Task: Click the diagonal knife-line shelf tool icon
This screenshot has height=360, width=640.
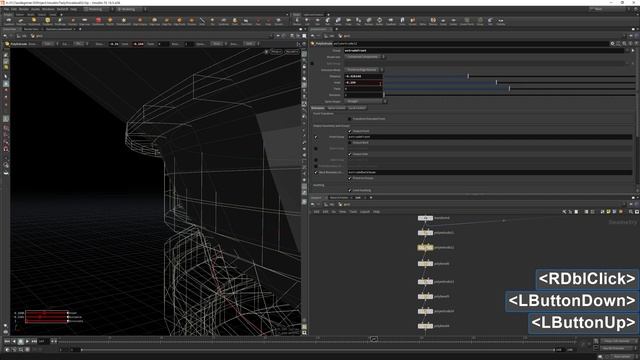Action: 202,20
